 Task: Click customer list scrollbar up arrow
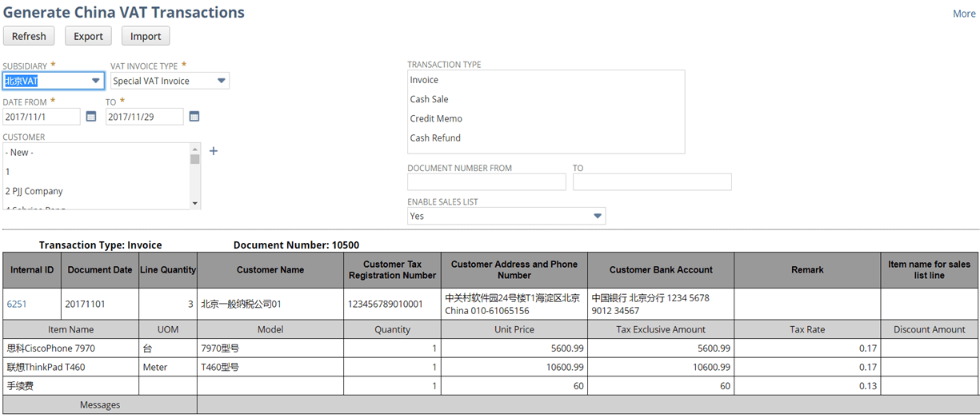coord(195,148)
